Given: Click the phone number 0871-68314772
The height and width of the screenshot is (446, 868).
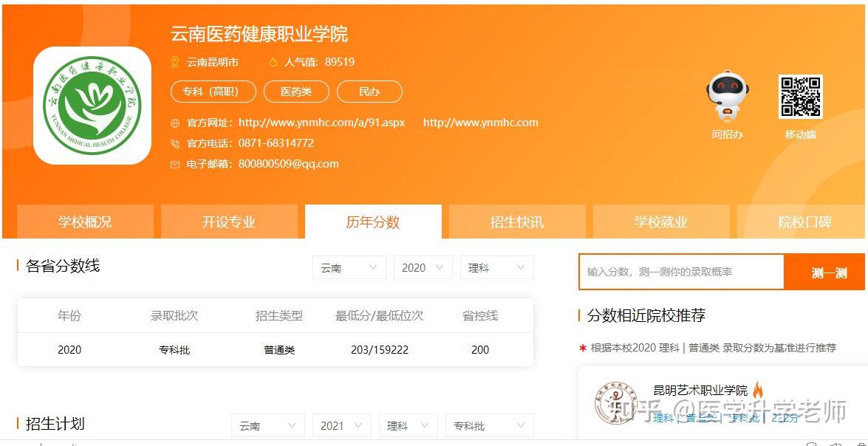Looking at the screenshot, I should (x=276, y=143).
